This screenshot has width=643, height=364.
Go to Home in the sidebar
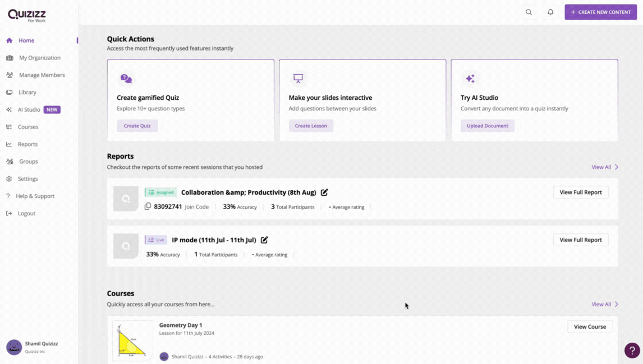[26, 40]
